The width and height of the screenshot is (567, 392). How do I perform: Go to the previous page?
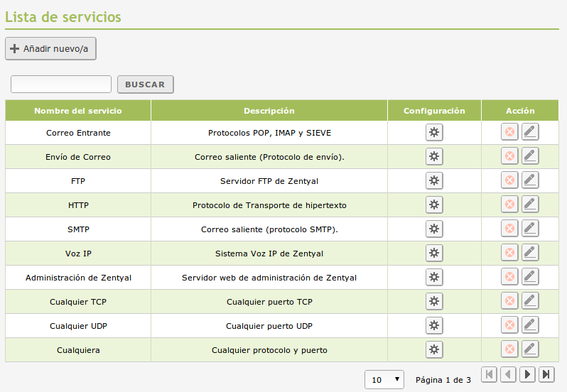tap(508, 374)
